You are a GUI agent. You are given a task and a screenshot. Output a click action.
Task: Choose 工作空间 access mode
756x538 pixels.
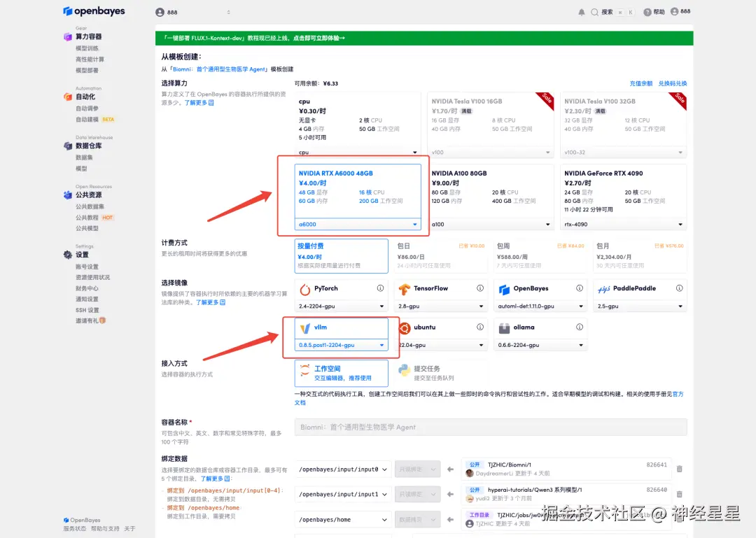341,373
